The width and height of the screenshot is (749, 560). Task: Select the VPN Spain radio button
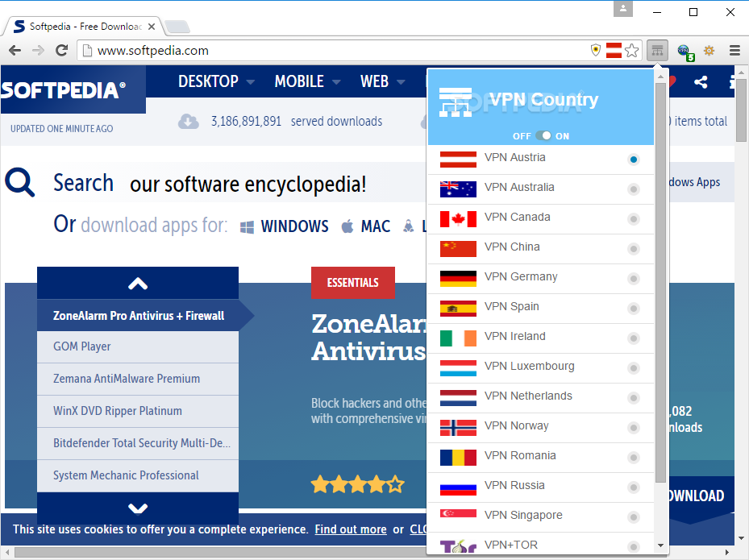(634, 309)
